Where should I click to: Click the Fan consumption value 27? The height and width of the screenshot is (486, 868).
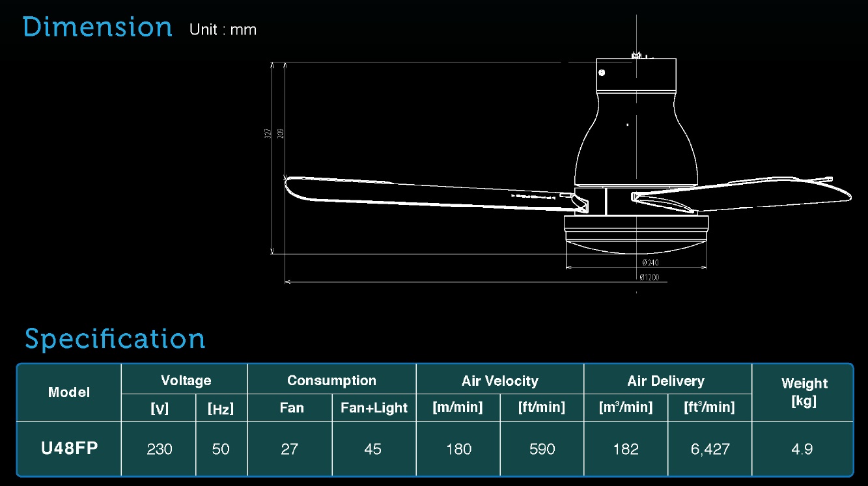pyautogui.click(x=289, y=449)
